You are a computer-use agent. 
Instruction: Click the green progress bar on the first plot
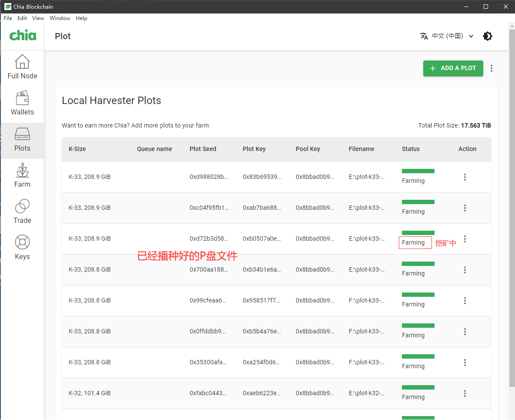point(418,171)
